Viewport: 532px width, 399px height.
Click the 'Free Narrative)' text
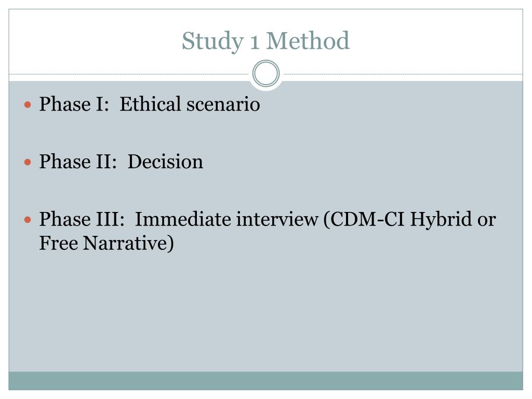pyautogui.click(x=107, y=244)
